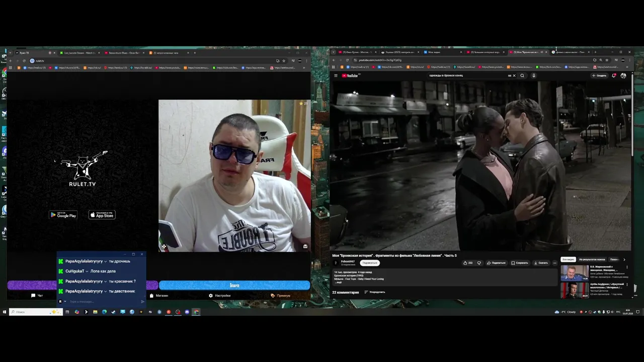Open the Артём Ануфриев suggested video thumbnail
Image resolution: width=644 pixels, height=362 pixels.
pos(575,290)
